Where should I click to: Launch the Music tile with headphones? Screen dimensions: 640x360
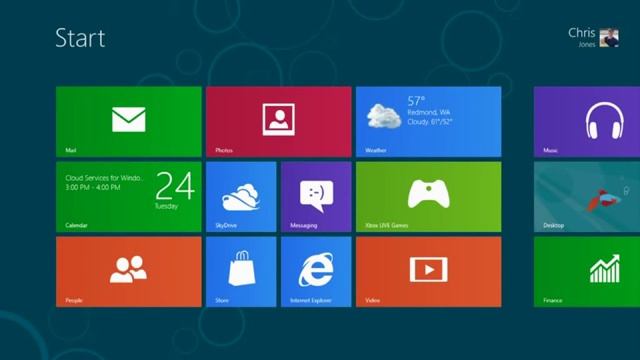(x=587, y=122)
